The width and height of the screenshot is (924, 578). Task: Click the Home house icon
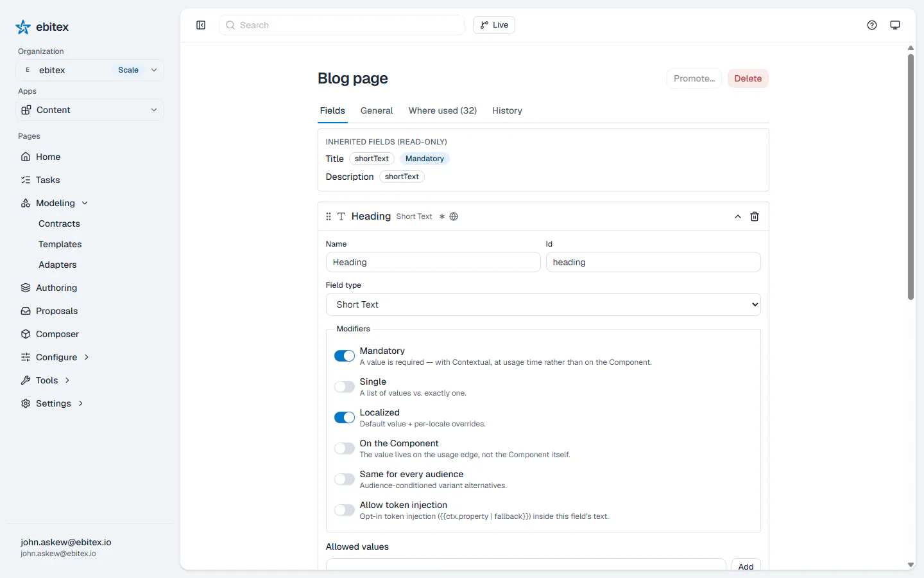[x=26, y=157]
